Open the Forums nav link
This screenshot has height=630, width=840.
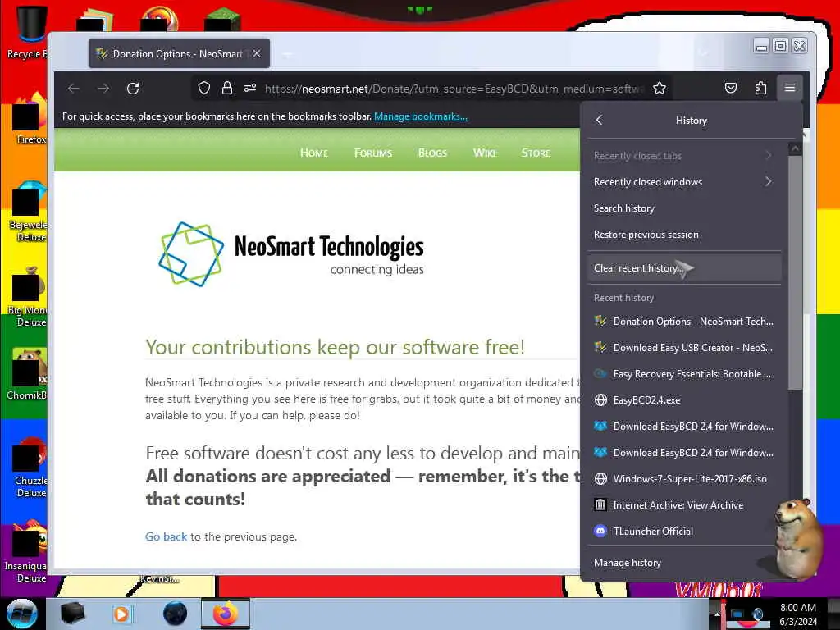pyautogui.click(x=373, y=153)
